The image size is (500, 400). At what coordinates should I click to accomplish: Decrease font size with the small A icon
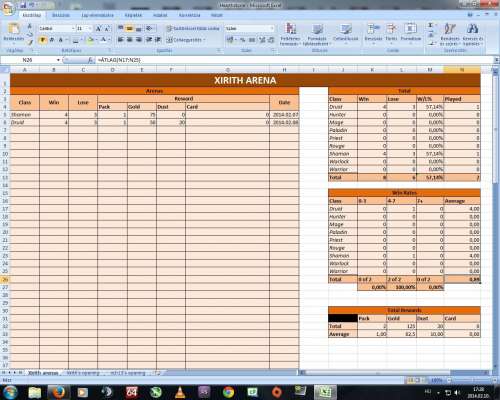tap(107, 29)
